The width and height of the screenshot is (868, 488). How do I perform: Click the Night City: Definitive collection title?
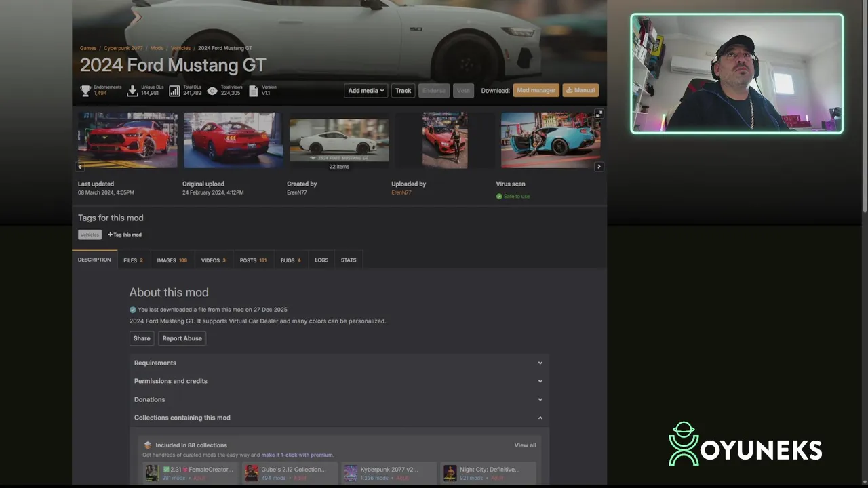[490, 469]
